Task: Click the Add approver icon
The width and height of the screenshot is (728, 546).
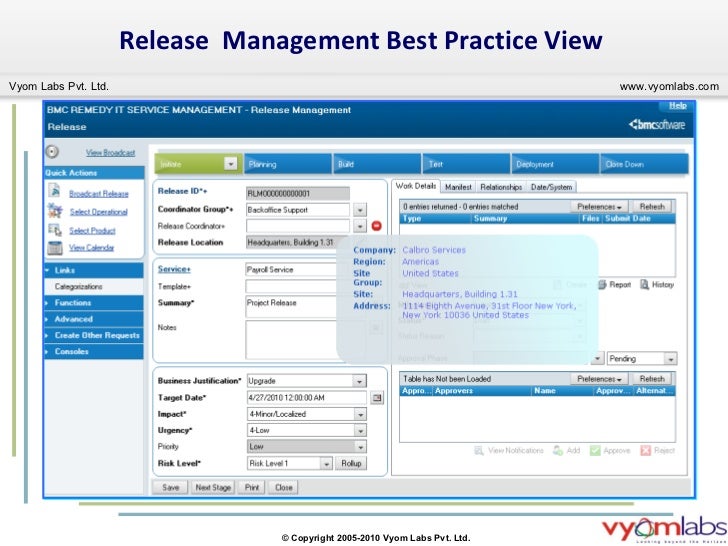Action: (x=558, y=450)
